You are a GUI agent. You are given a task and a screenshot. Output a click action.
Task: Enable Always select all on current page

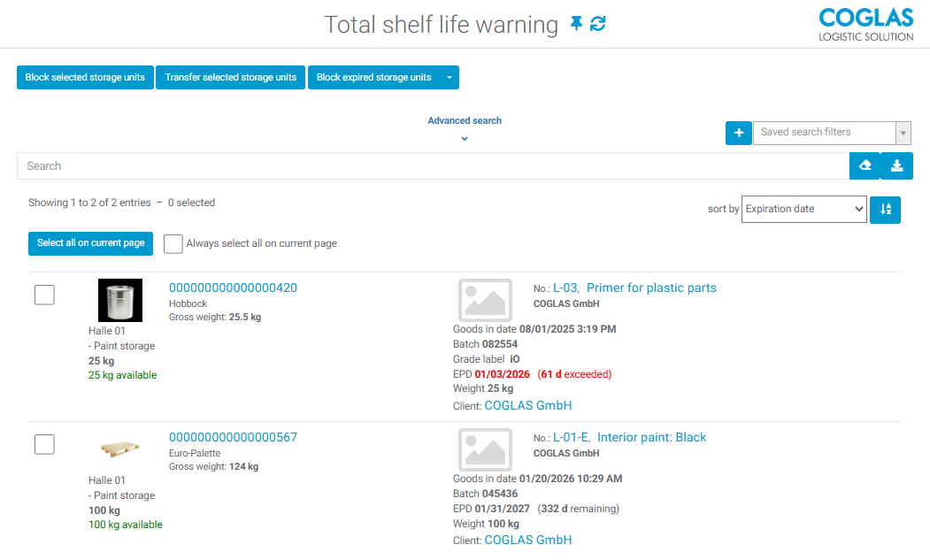tap(173, 243)
